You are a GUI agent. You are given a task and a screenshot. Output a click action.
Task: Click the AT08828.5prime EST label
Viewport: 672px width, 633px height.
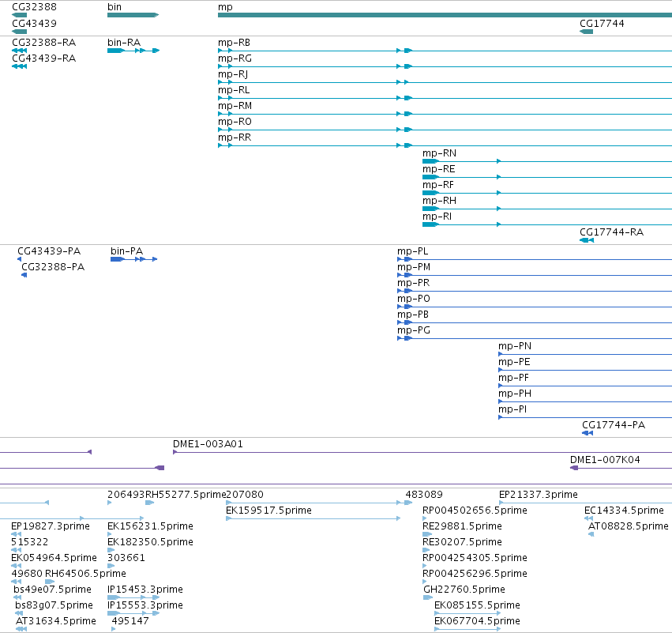(x=629, y=526)
